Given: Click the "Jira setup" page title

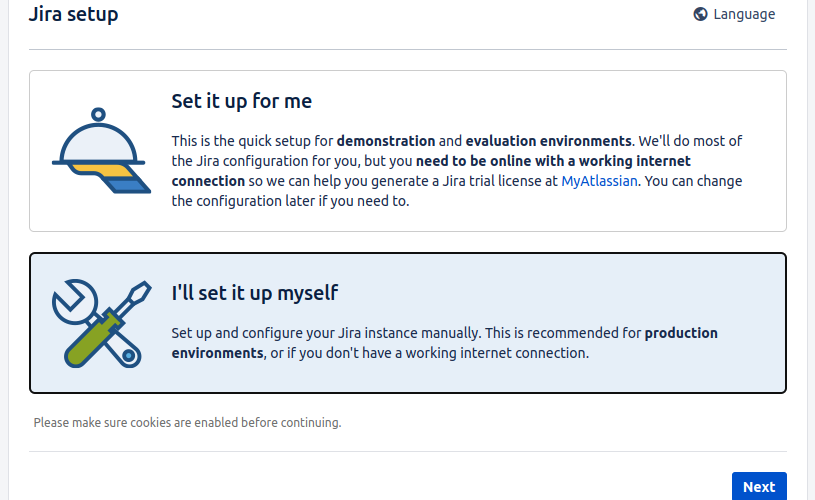Looking at the screenshot, I should [x=73, y=14].
